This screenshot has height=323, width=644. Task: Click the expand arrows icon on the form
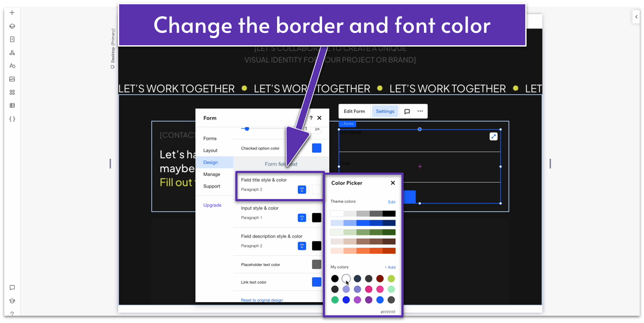[493, 136]
